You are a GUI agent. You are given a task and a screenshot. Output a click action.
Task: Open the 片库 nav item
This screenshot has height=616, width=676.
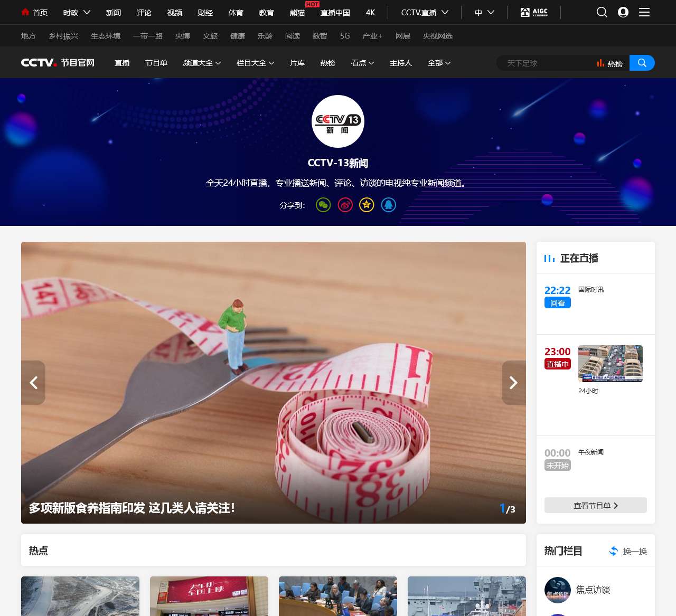297,63
